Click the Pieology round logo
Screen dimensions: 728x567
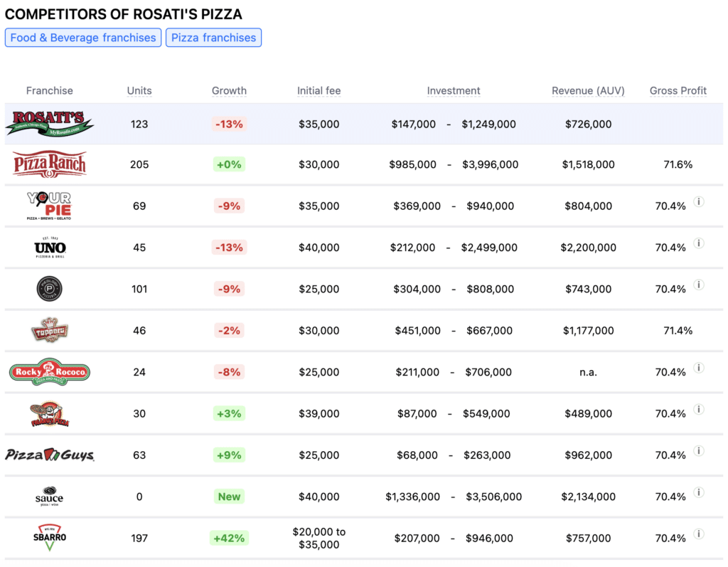[49, 289]
